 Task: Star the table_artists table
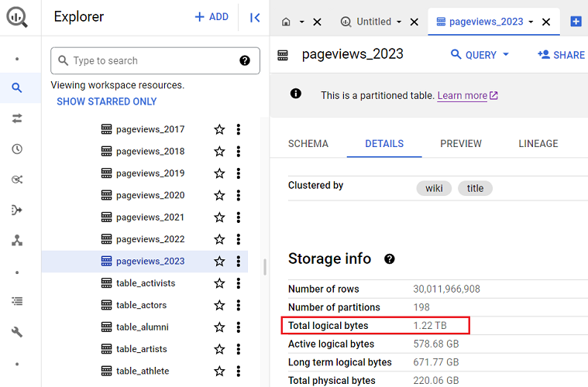pos(219,349)
